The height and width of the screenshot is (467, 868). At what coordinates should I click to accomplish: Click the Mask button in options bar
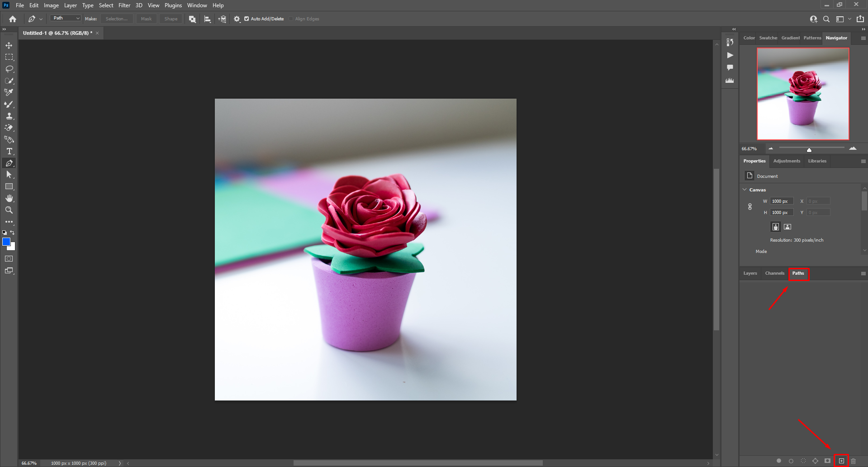pyautogui.click(x=146, y=19)
